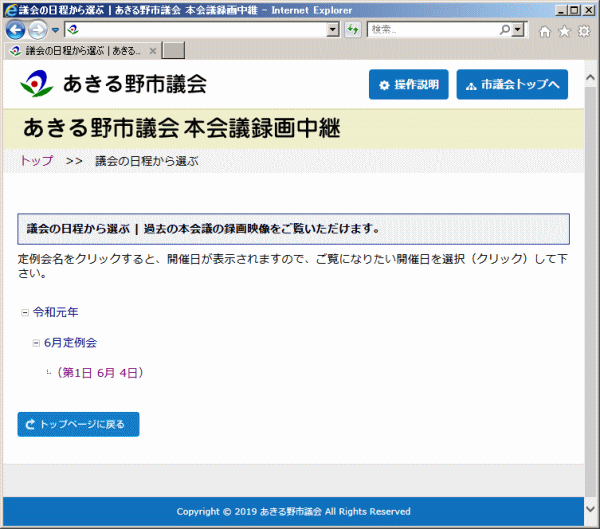Click the 検索 search input box

433,29
